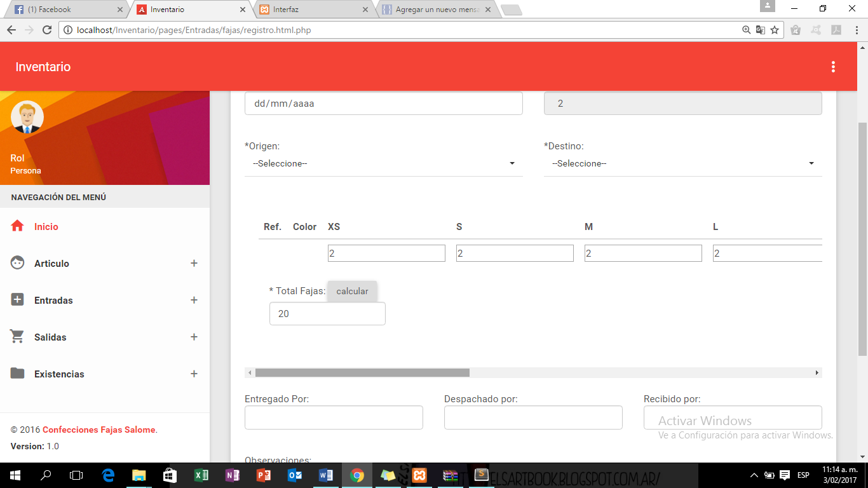Click the right arrow of the horizontal scrollbar
Screen dimensions: 868x488
817,373
